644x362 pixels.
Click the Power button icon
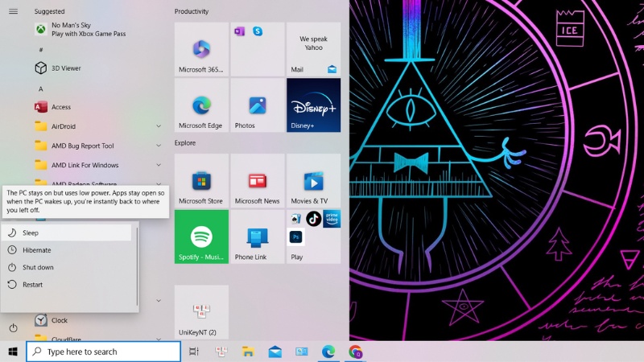(x=13, y=328)
